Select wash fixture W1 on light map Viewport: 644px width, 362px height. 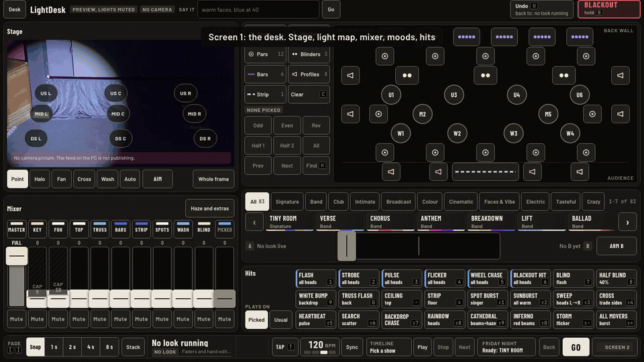point(400,133)
